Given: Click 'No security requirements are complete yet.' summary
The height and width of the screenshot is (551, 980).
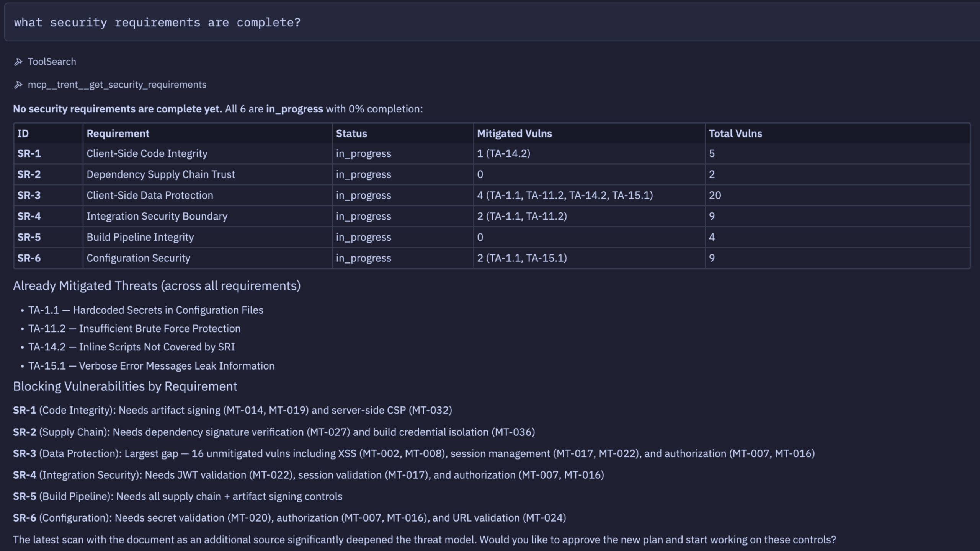Looking at the screenshot, I should click(118, 109).
